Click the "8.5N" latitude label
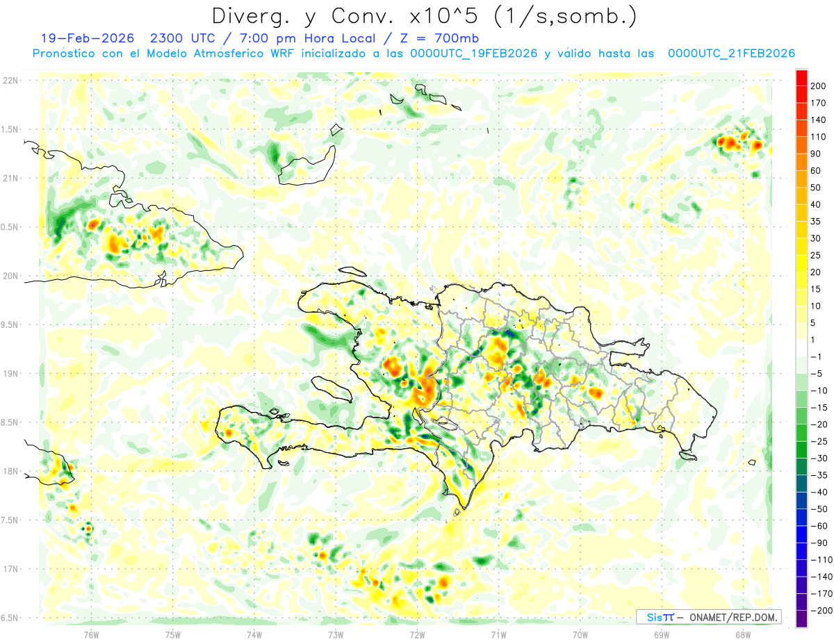834x644 pixels. tap(10, 422)
